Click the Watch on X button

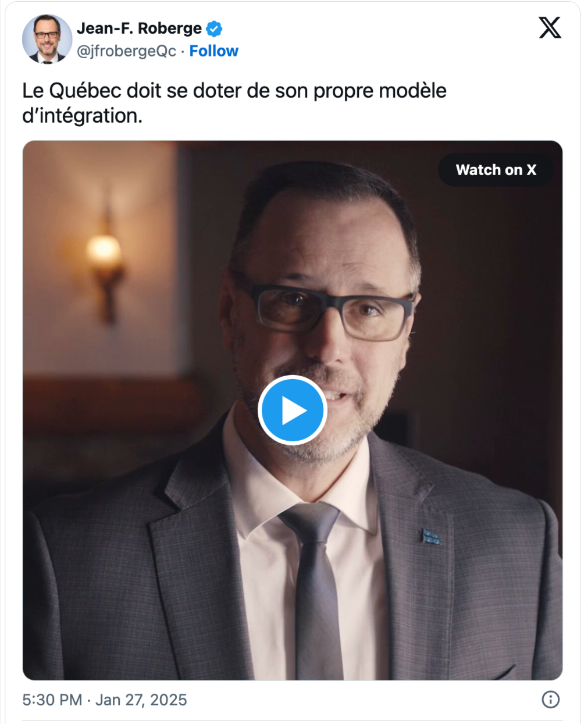(x=496, y=170)
